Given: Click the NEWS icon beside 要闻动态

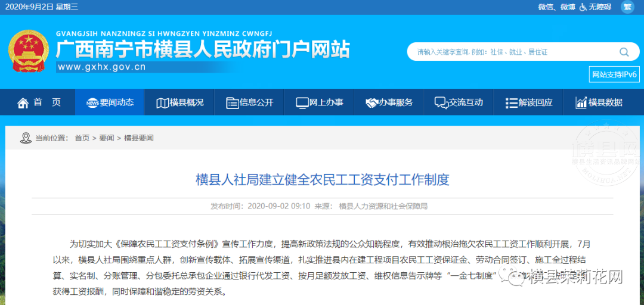Looking at the screenshot, I should (x=93, y=102).
